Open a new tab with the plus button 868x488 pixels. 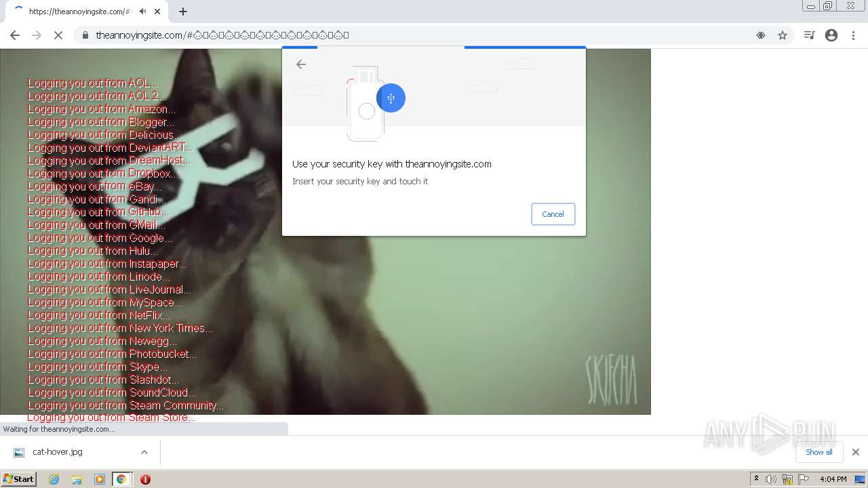[183, 12]
